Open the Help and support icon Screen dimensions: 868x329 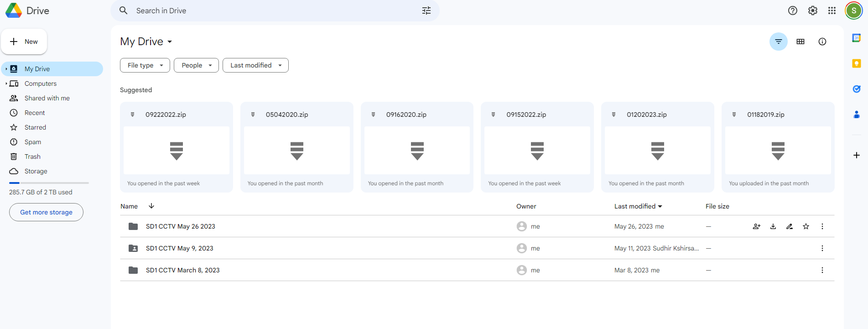tap(793, 10)
